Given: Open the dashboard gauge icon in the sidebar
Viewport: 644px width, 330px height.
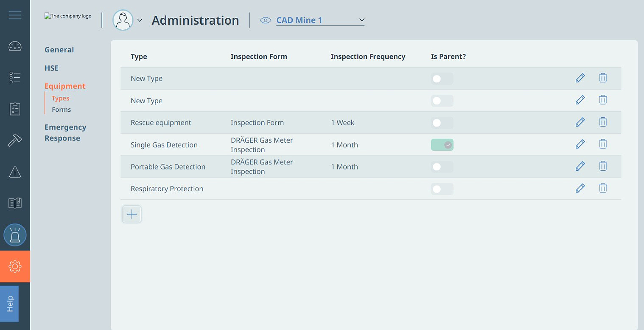Looking at the screenshot, I should [x=15, y=46].
